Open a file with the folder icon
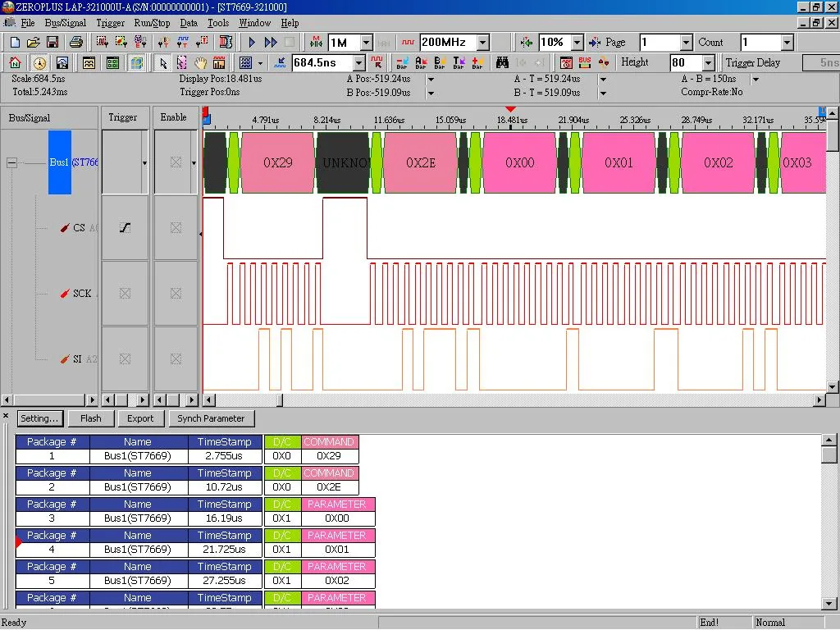The image size is (840, 630). [33, 43]
